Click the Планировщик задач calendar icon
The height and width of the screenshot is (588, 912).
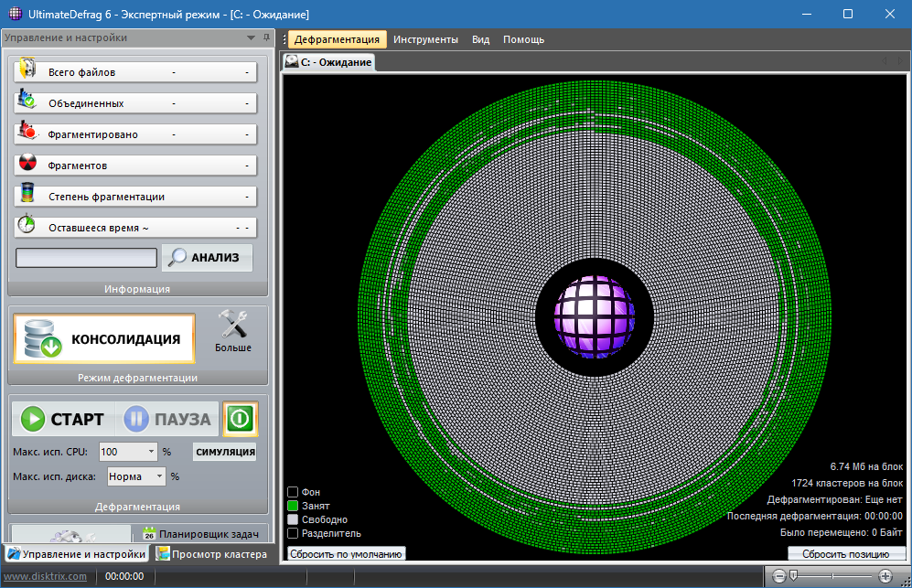149,533
